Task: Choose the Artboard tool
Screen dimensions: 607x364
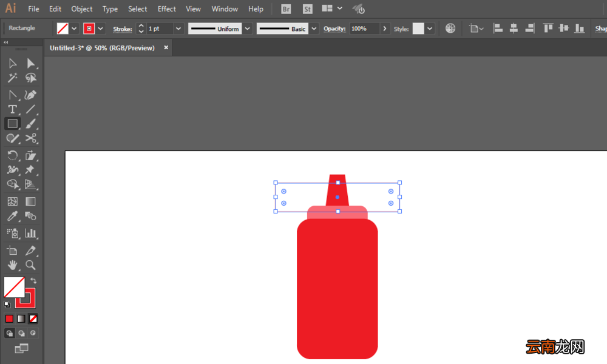Action: pyautogui.click(x=12, y=251)
